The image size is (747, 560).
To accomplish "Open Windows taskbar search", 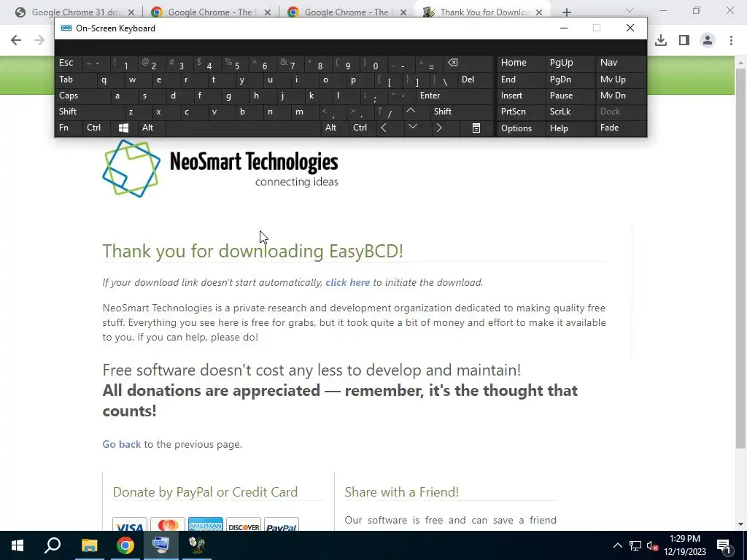I will point(53,545).
